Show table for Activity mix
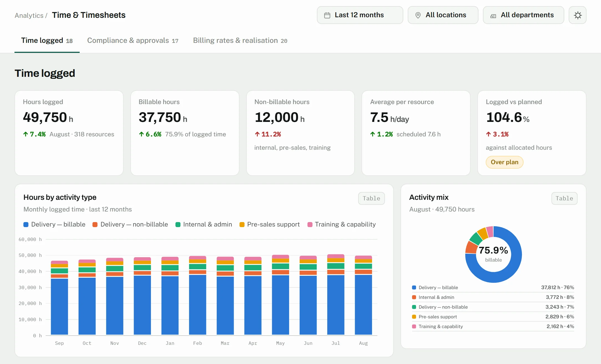The image size is (601, 364). tap(564, 198)
